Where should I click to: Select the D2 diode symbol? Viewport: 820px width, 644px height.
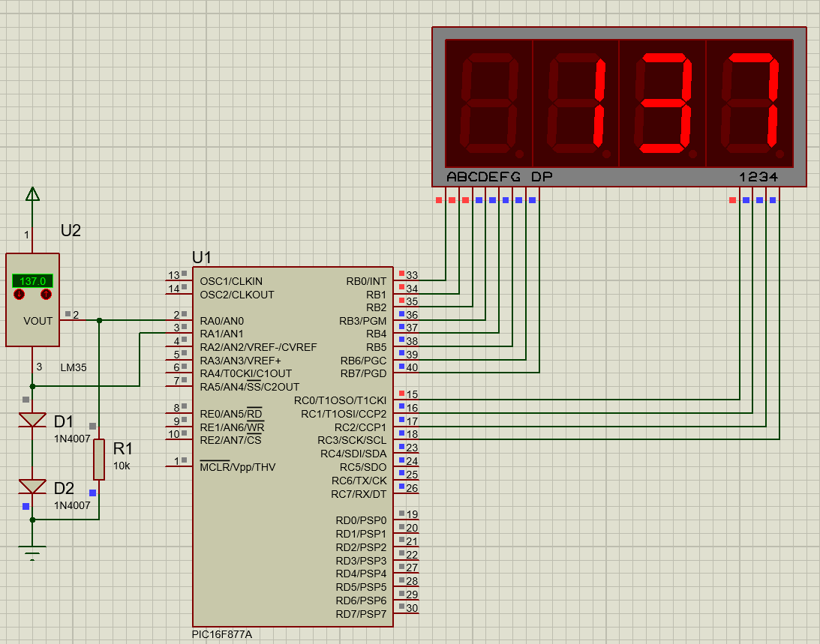click(32, 487)
